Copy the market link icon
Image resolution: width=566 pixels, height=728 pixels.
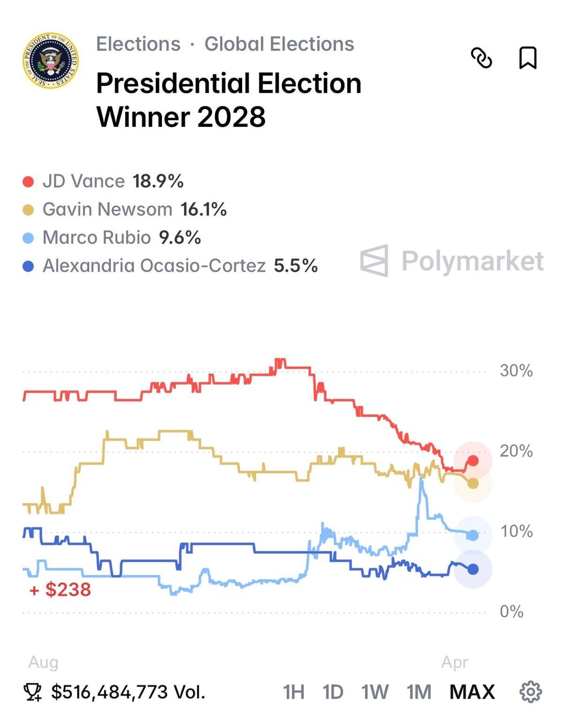pos(481,58)
